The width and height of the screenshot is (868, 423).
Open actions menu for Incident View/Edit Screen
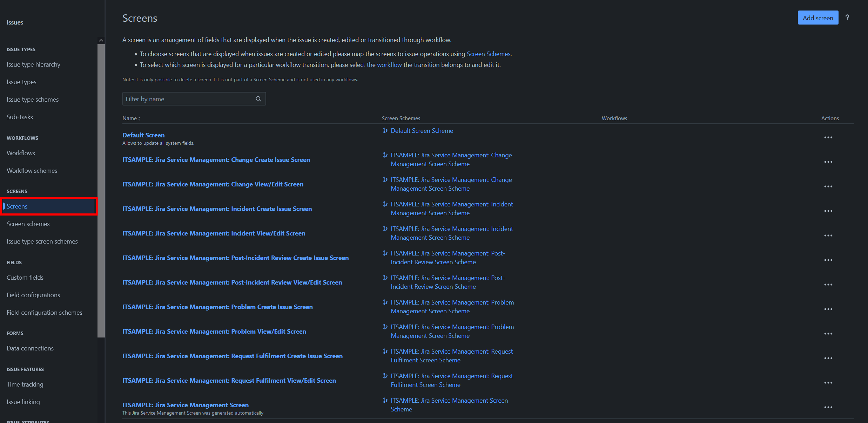828,236
